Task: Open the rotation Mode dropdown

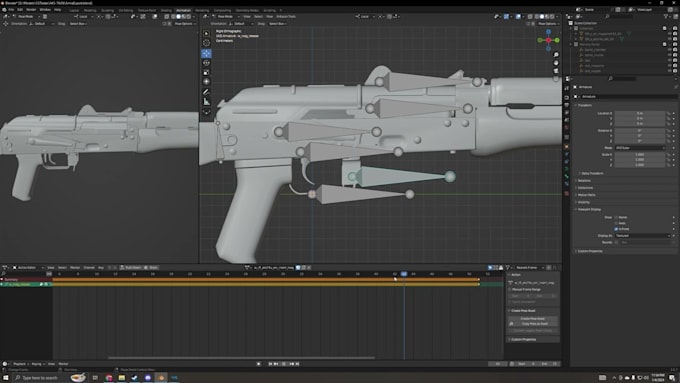Action: pos(640,148)
